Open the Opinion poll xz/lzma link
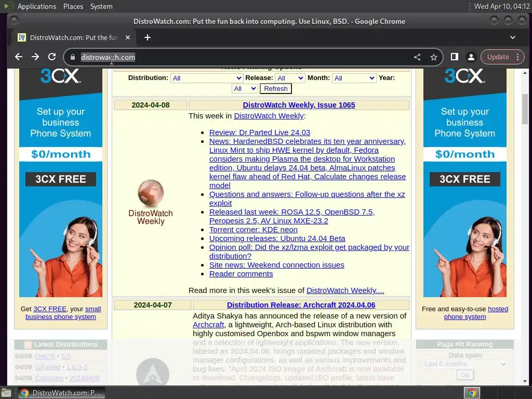 [309, 251]
